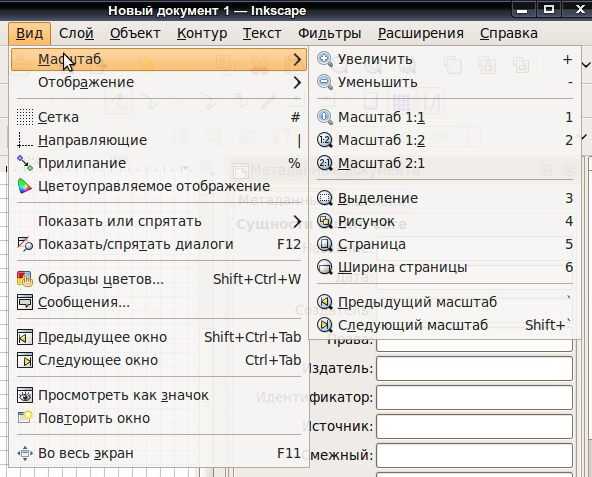The height and width of the screenshot is (477, 592).
Task: Click the F12 shortcut text
Action: pyautogui.click(x=289, y=244)
